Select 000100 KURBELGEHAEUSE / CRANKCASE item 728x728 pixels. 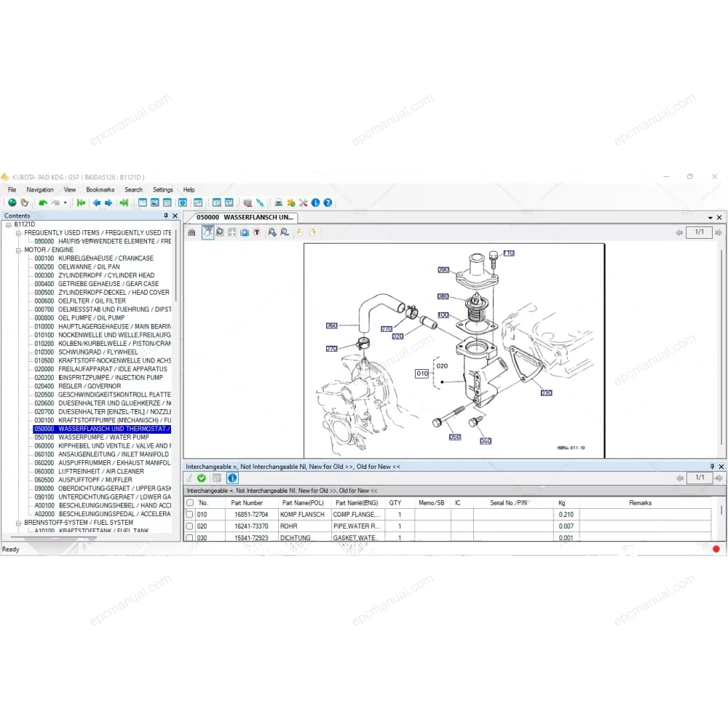94,258
